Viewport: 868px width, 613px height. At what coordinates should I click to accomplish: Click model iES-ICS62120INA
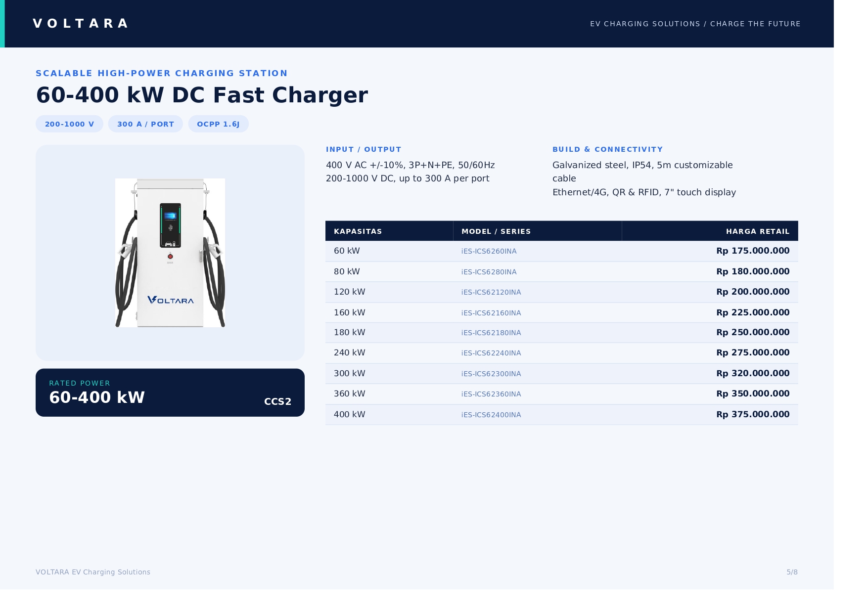491,292
